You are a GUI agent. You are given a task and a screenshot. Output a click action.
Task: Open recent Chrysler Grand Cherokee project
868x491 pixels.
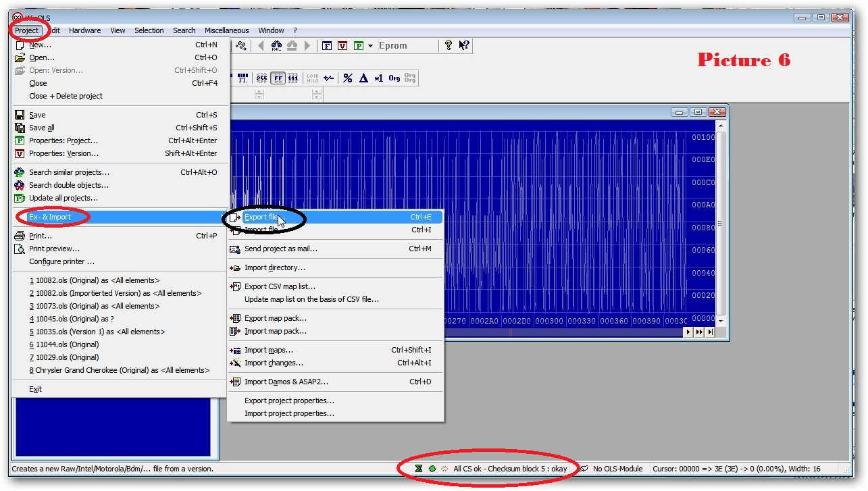[120, 370]
